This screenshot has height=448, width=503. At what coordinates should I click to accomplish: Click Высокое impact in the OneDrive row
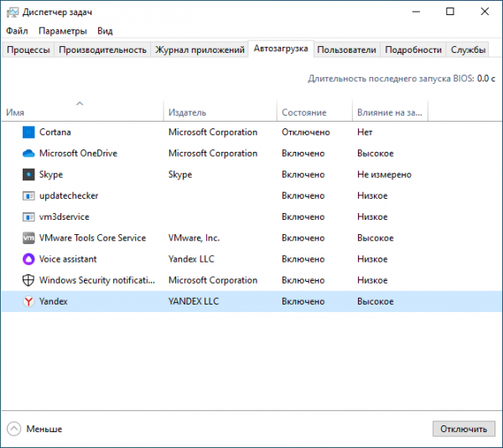[x=376, y=154]
